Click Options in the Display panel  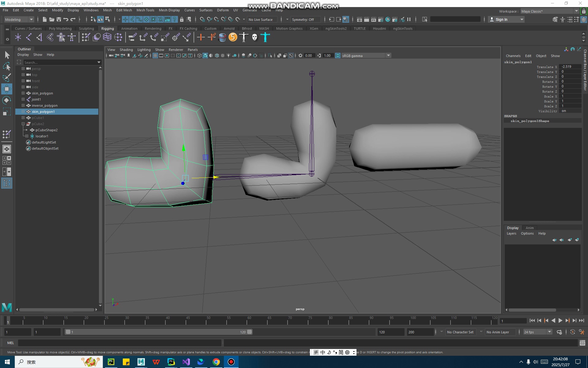527,233
